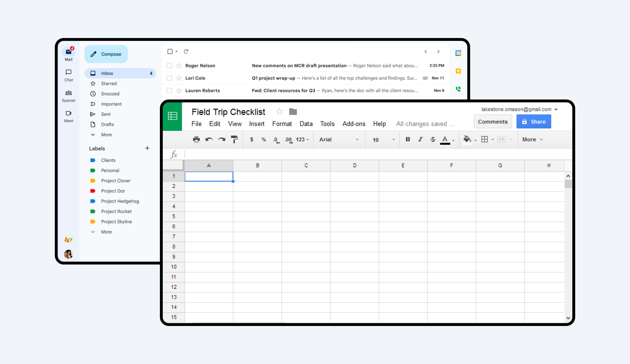630x364 pixels.
Task: Open the font size 10 dropdown
Action: (x=383, y=140)
